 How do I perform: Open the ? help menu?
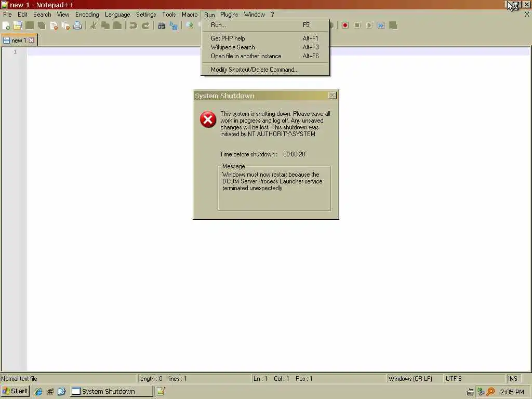272,15
